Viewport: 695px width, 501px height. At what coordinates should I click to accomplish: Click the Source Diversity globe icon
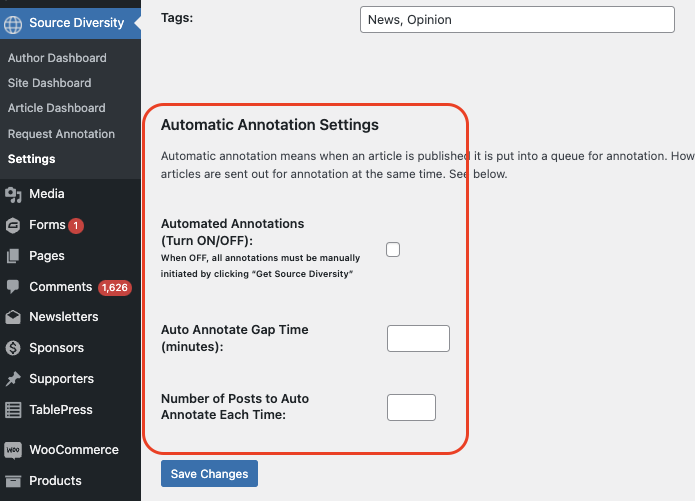click(14, 23)
